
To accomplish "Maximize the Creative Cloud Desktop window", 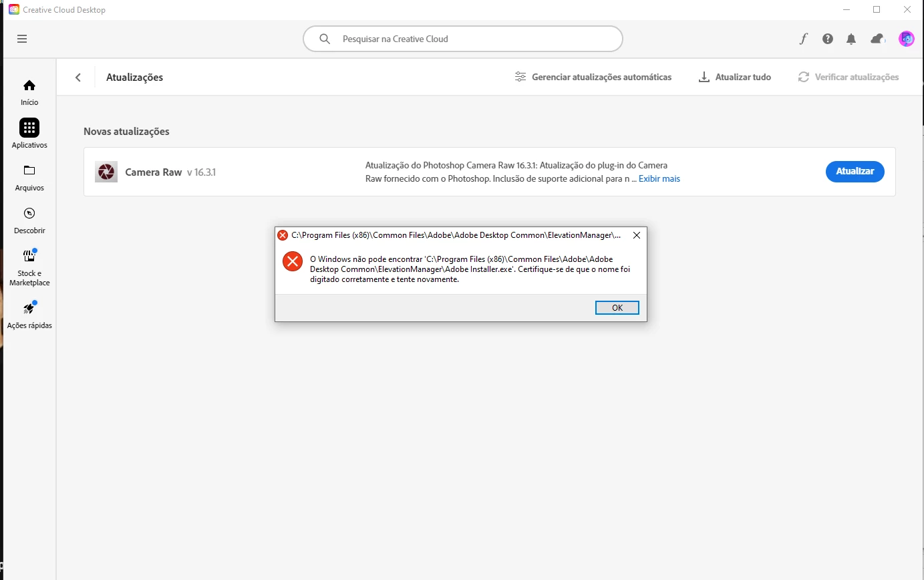I will (877, 10).
